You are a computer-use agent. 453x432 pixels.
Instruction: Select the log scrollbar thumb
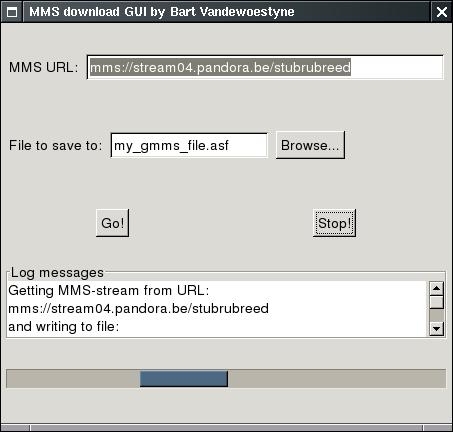(436, 302)
